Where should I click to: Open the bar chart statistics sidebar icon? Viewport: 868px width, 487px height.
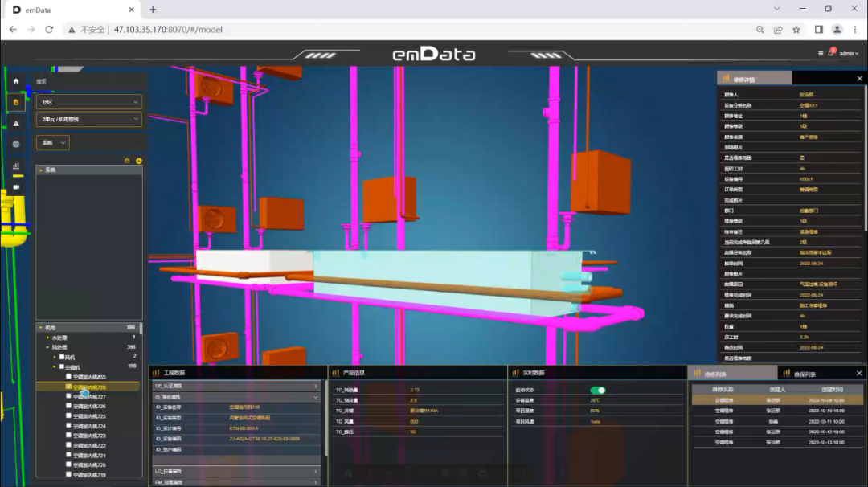16,166
